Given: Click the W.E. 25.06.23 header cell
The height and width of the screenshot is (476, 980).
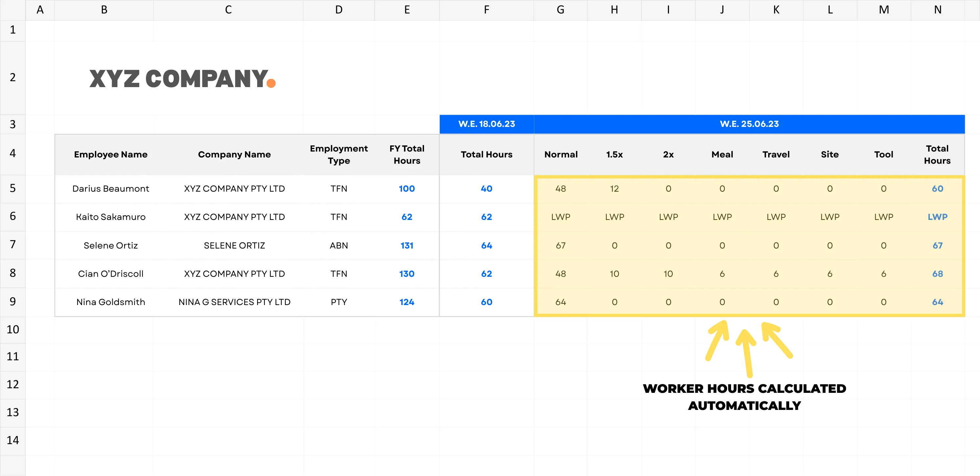Looking at the screenshot, I should (749, 124).
